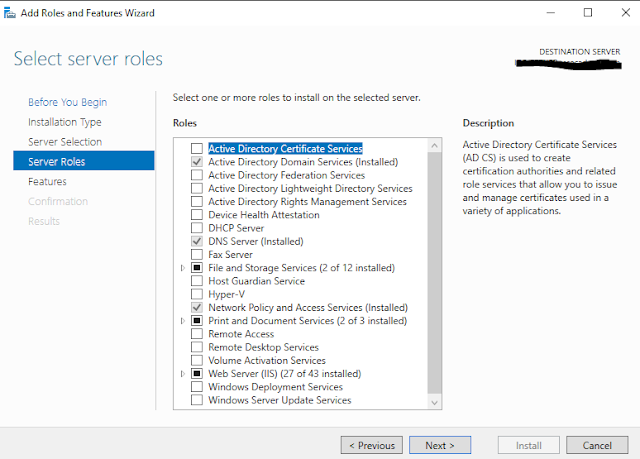The height and width of the screenshot is (459, 640).
Task: Select the Web Server (IIS) label
Action: click(x=284, y=373)
